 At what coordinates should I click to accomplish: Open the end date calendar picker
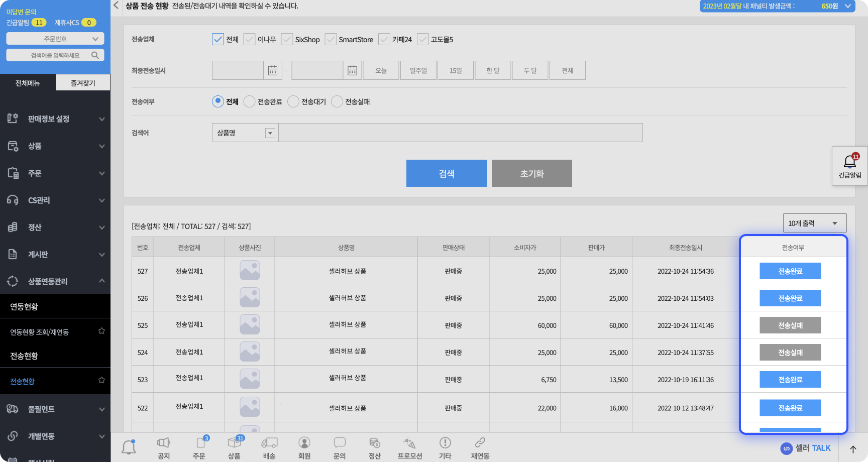point(352,71)
